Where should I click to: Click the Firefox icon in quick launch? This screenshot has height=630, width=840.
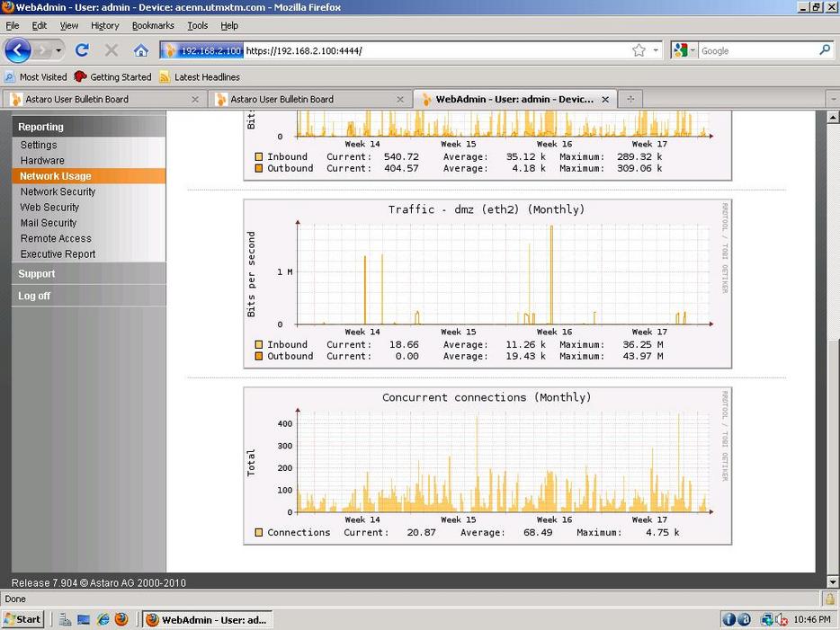[121, 619]
